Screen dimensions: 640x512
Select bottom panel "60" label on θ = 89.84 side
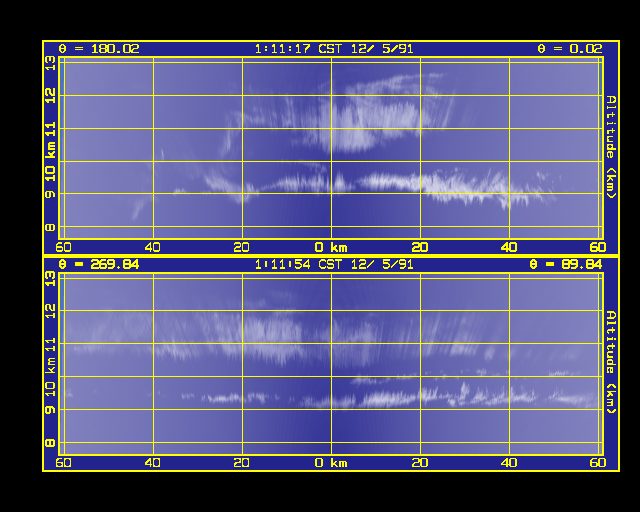598,463
